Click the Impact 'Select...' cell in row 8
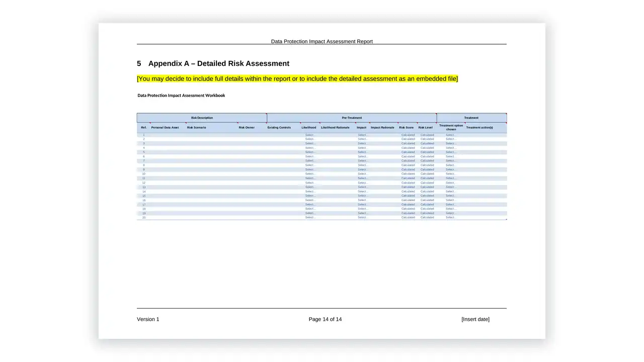 (363, 165)
